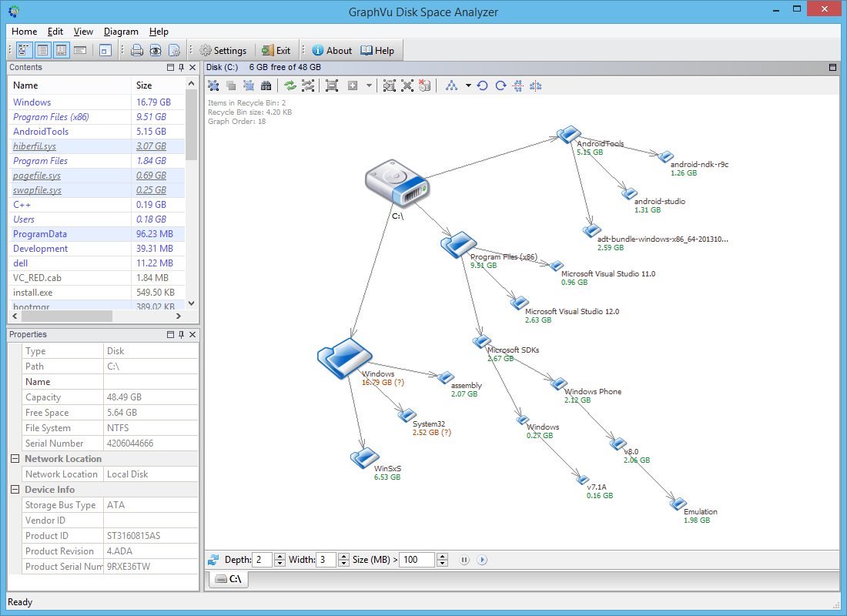Click the binoculars find icon in graph toolbar
The image size is (847, 616).
(266, 85)
